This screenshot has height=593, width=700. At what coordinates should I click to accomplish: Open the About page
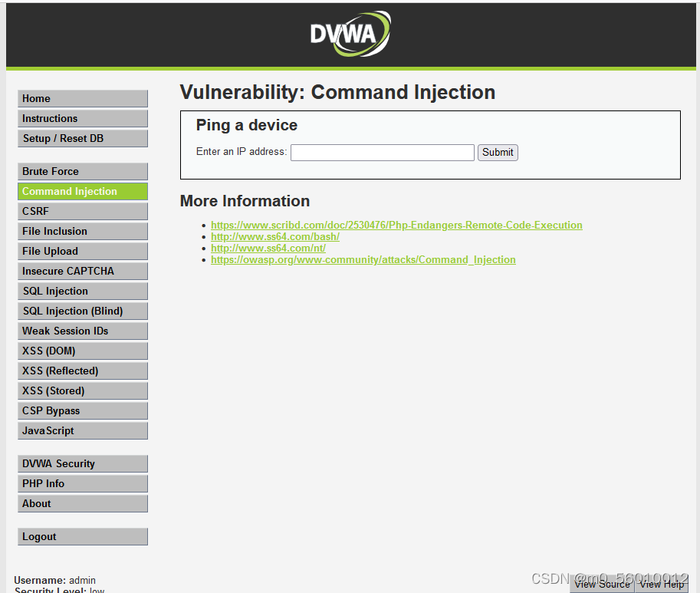pos(83,504)
